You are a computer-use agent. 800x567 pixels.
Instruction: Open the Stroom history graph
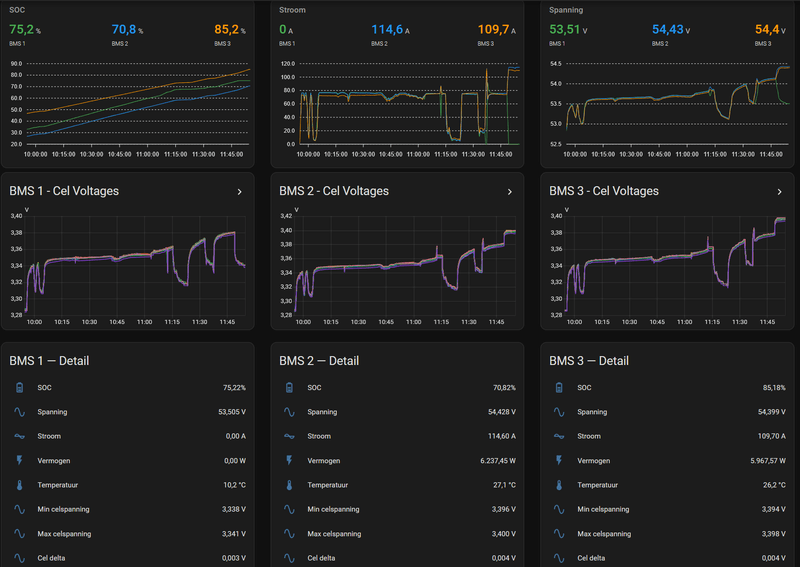click(399, 108)
